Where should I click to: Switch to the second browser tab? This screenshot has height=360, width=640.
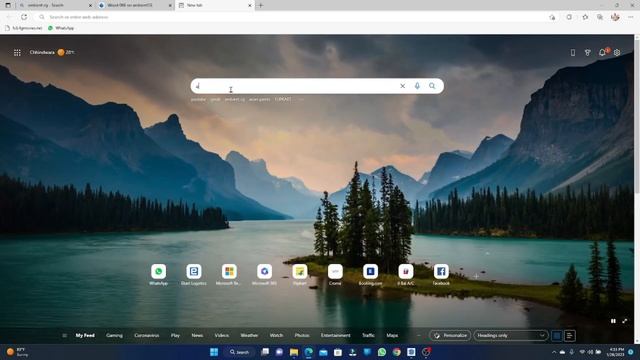pos(135,5)
